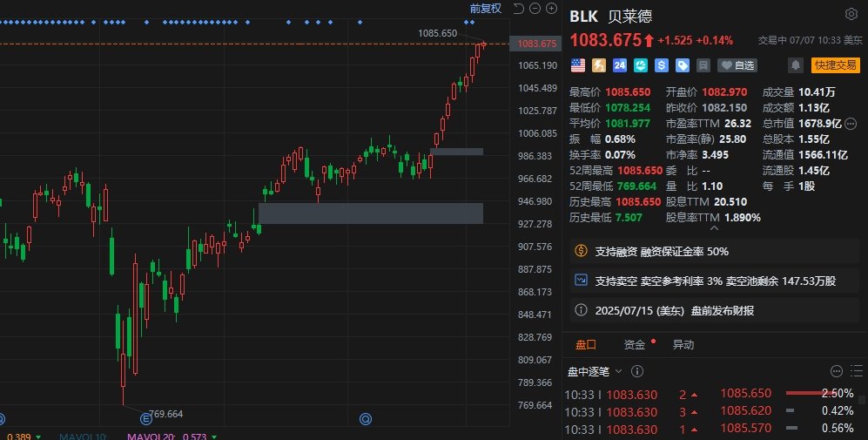Click 769.664 low label on chart
The width and height of the screenshot is (868, 440).
coord(165,414)
